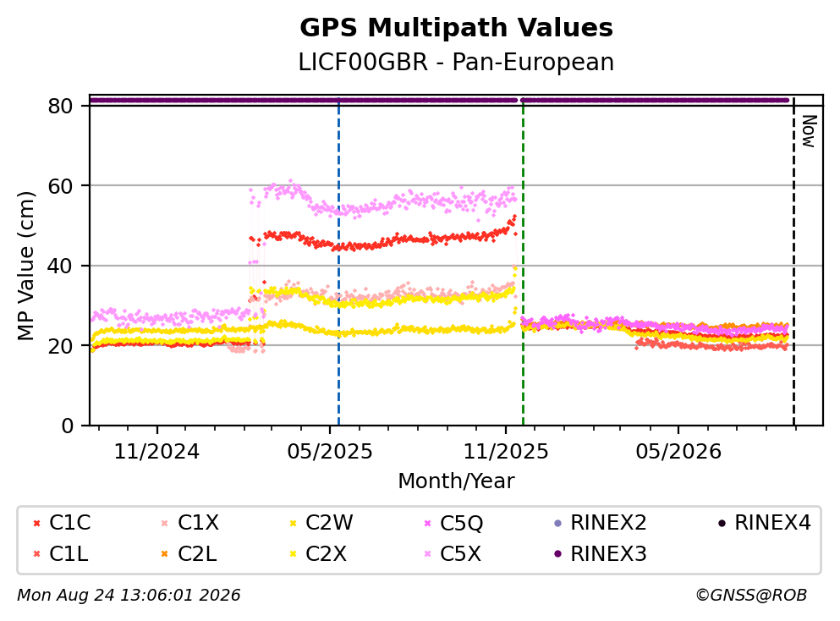Click the C5Q magenta legend marker

(427, 523)
